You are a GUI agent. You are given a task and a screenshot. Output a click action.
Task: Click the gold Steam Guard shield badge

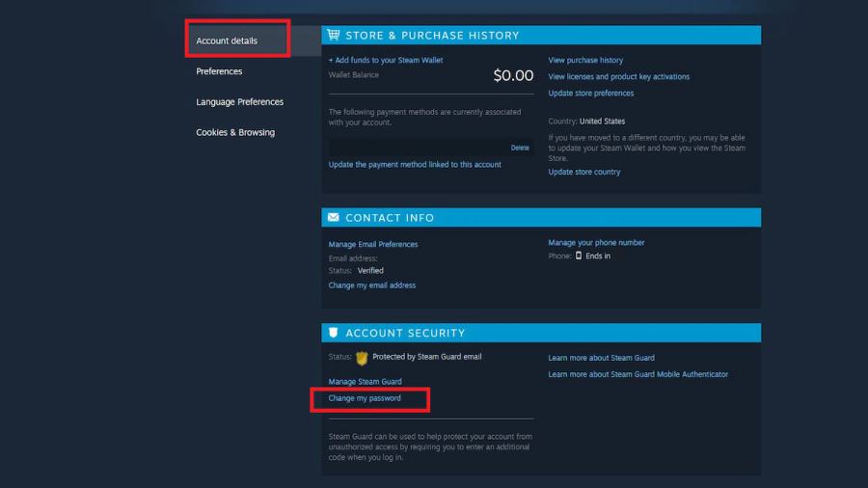(x=362, y=358)
